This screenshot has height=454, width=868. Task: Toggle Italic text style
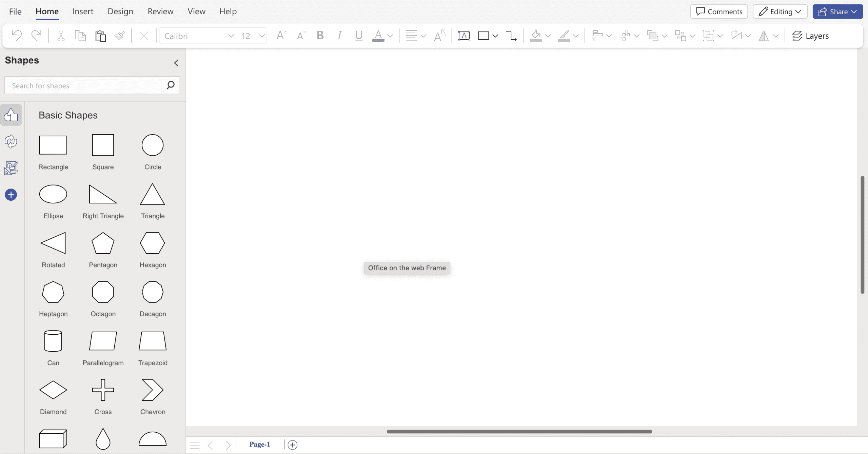(x=339, y=36)
